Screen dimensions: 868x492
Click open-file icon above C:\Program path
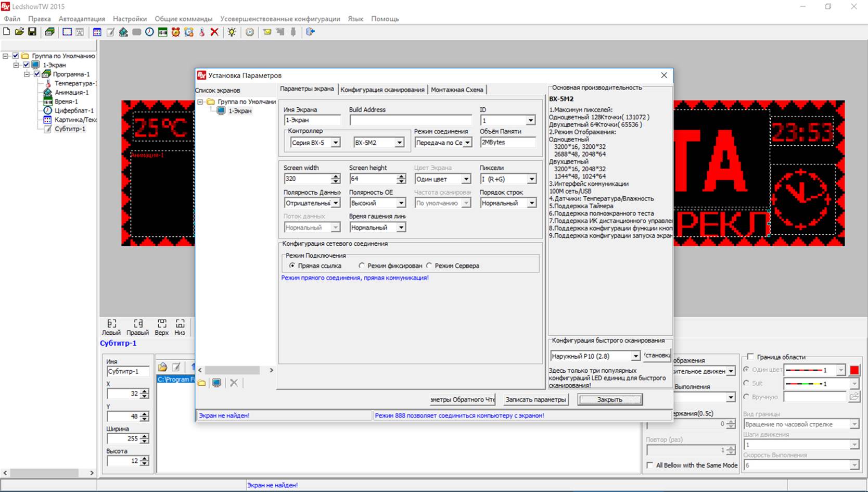pos(163,367)
